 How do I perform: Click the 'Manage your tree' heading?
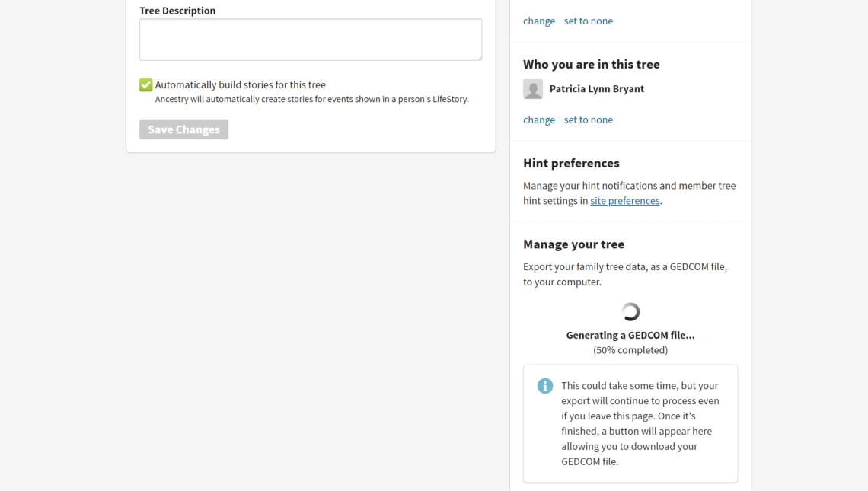(573, 244)
